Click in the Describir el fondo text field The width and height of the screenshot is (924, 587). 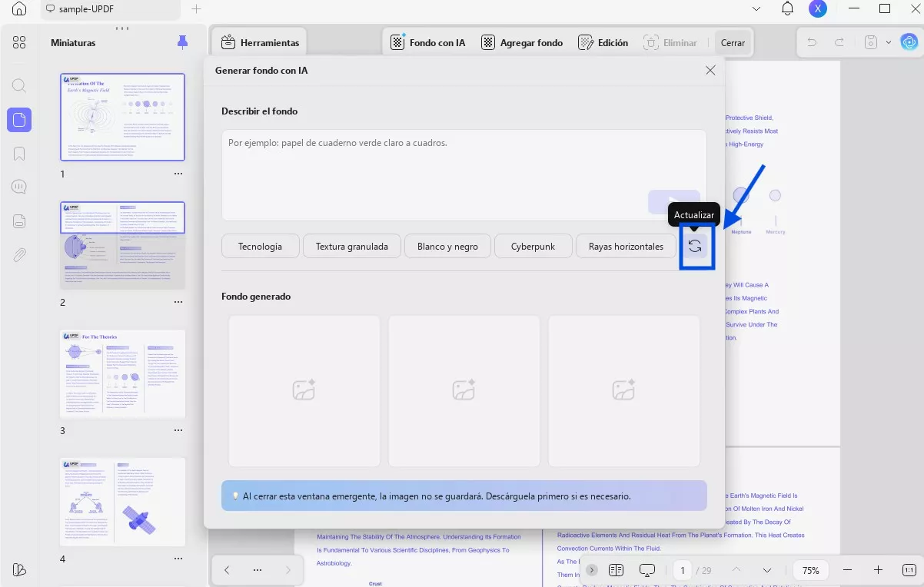pos(464,175)
